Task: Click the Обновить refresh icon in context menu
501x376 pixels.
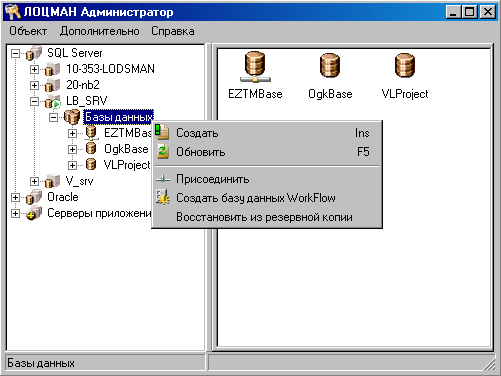Action: (x=163, y=151)
